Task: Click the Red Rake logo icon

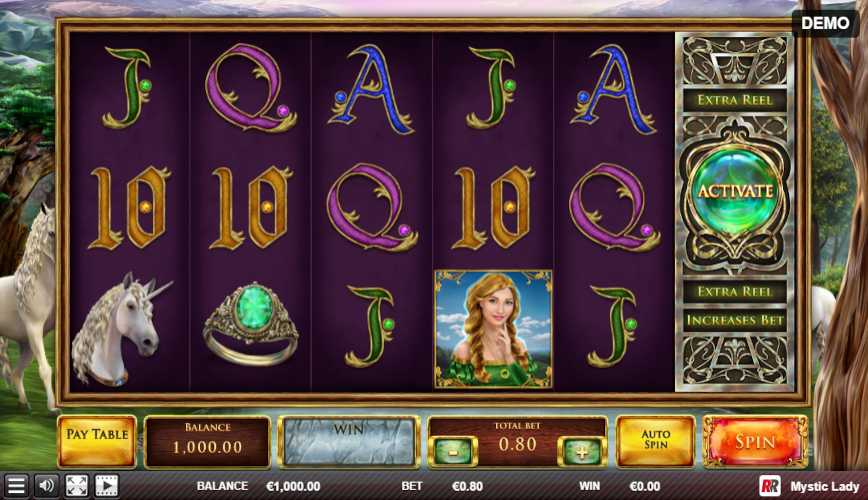Action: point(769,486)
